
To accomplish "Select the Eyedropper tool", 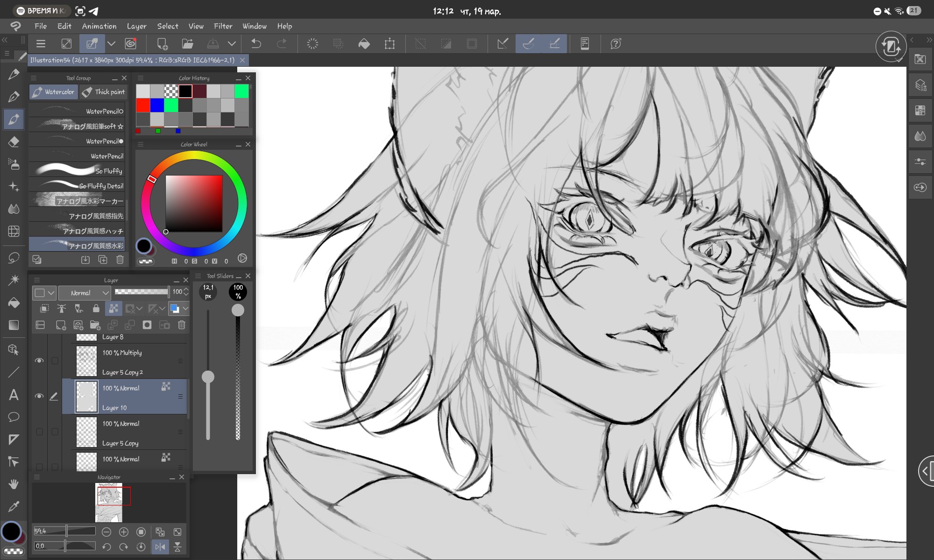I will tap(14, 506).
